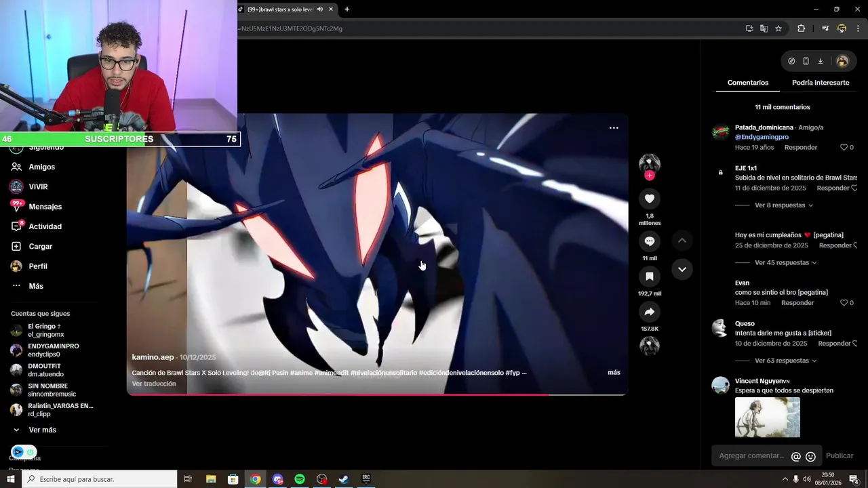Click the Windows search box
This screenshot has height=488, width=868.
point(100,479)
